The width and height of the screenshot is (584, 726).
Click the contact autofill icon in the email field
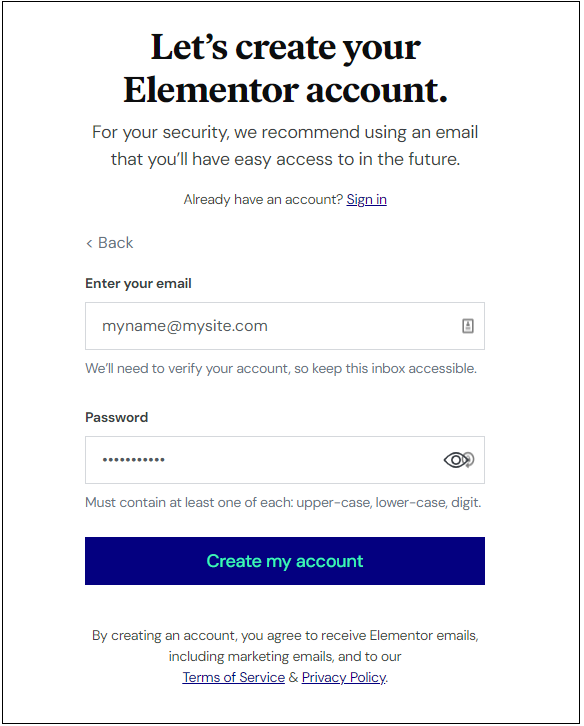click(468, 326)
